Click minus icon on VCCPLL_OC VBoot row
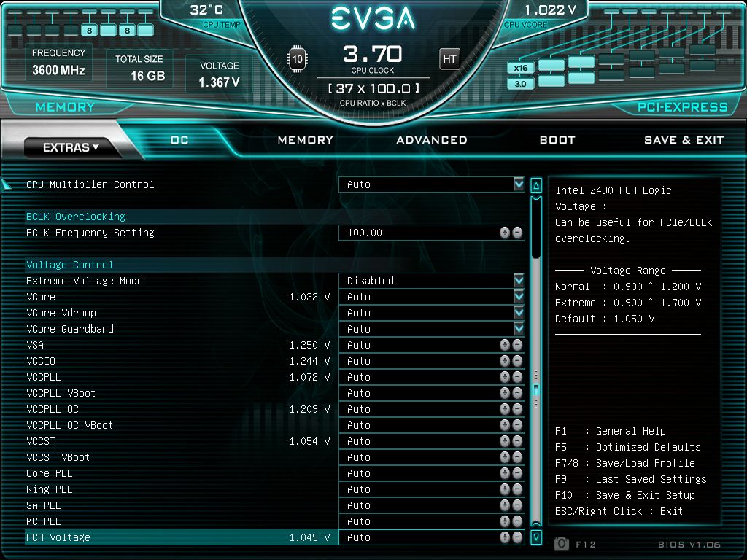Screen dimensions: 747x560 pos(517,425)
